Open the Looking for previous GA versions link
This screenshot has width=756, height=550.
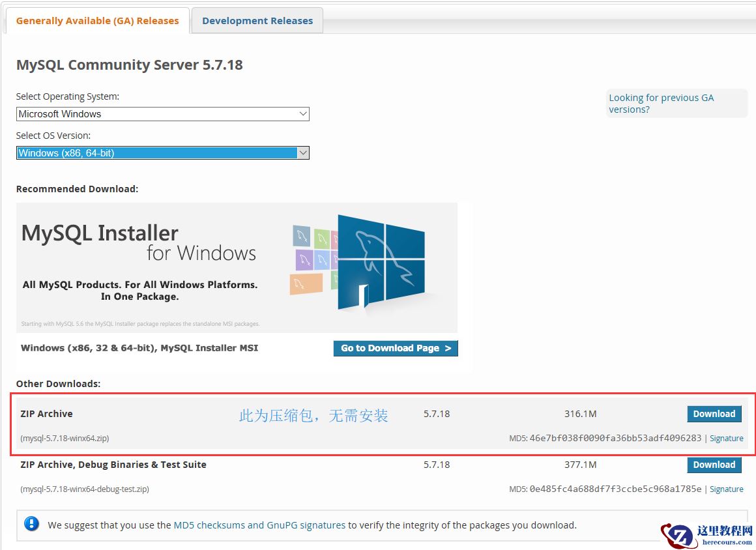pyautogui.click(x=661, y=103)
